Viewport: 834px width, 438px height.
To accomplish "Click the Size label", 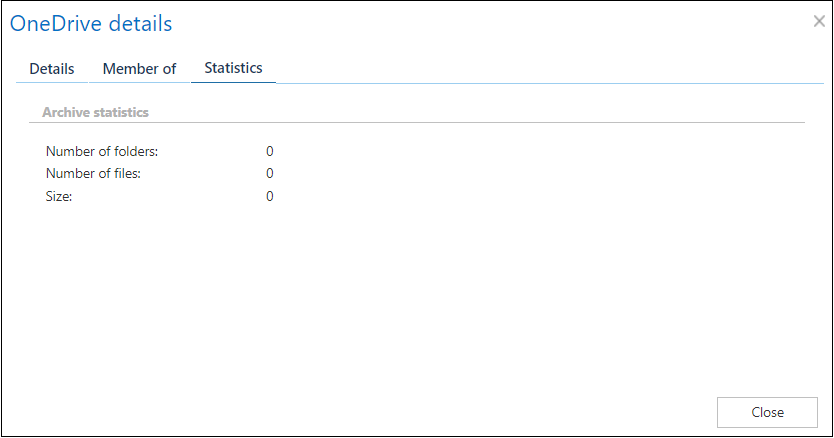I will tap(59, 196).
